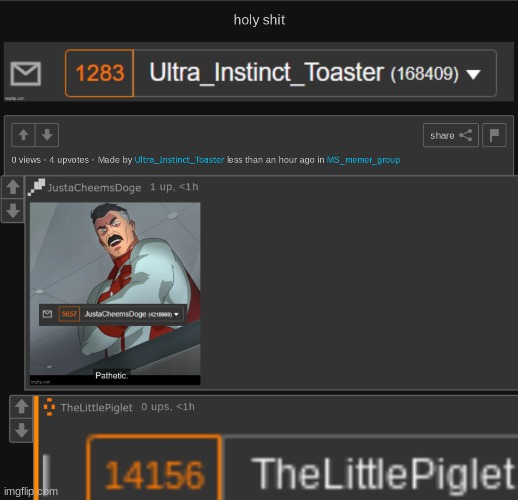Open the mail envelope icon beside 1283
This screenshot has width=518, height=500.
26,73
